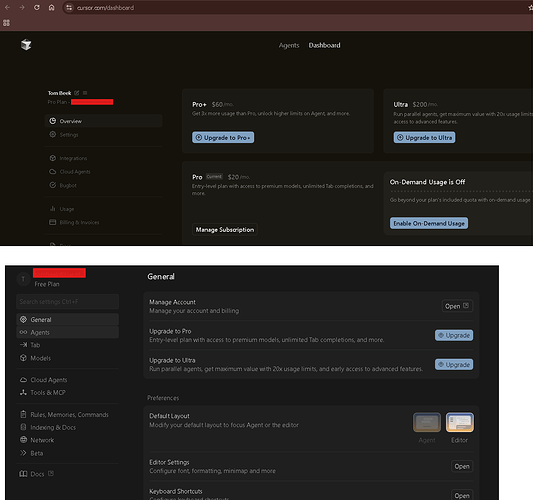Open Bugbot in the dashboard sidebar
Screen dimensions: 534x500
pos(104,185)
